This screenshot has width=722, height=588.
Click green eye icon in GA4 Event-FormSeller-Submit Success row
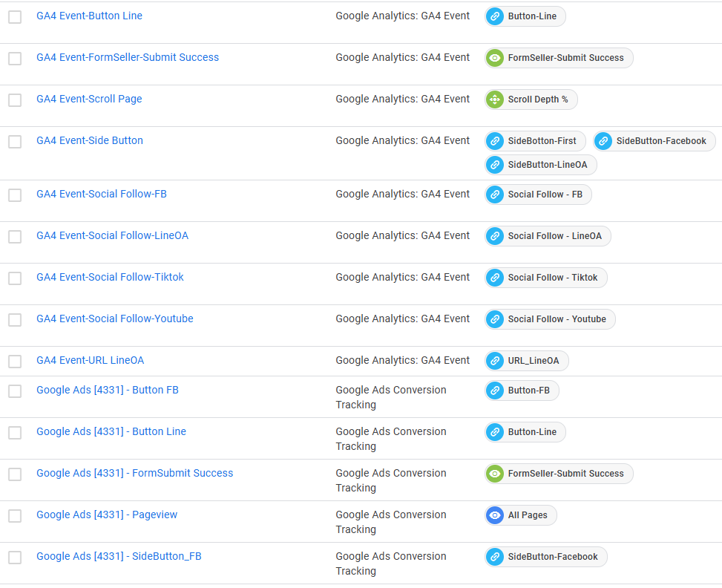495,58
